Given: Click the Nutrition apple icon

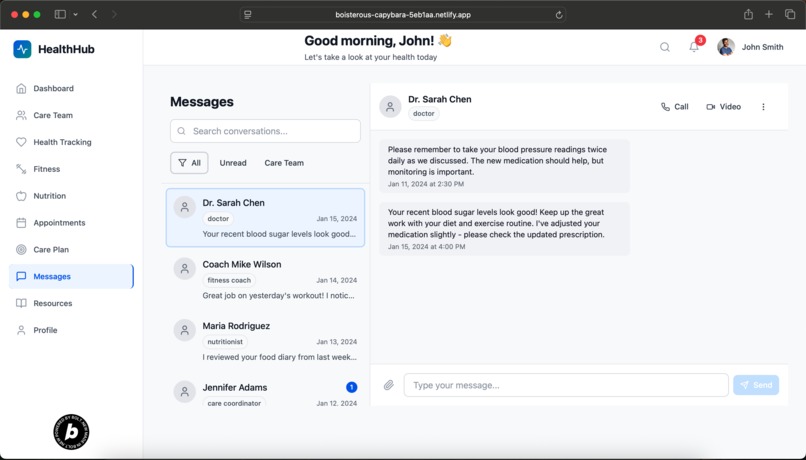Looking at the screenshot, I should (x=21, y=196).
